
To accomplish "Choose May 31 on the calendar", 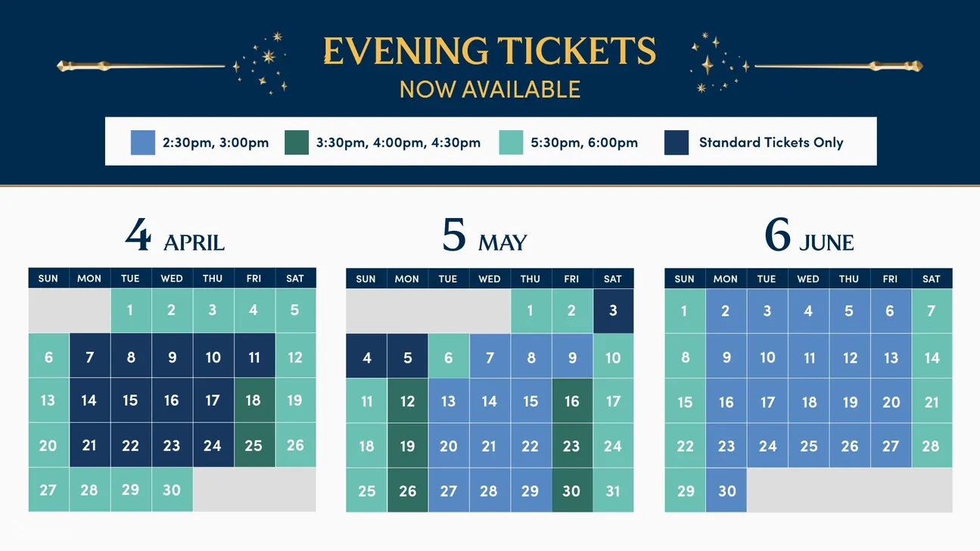I will pos(613,490).
